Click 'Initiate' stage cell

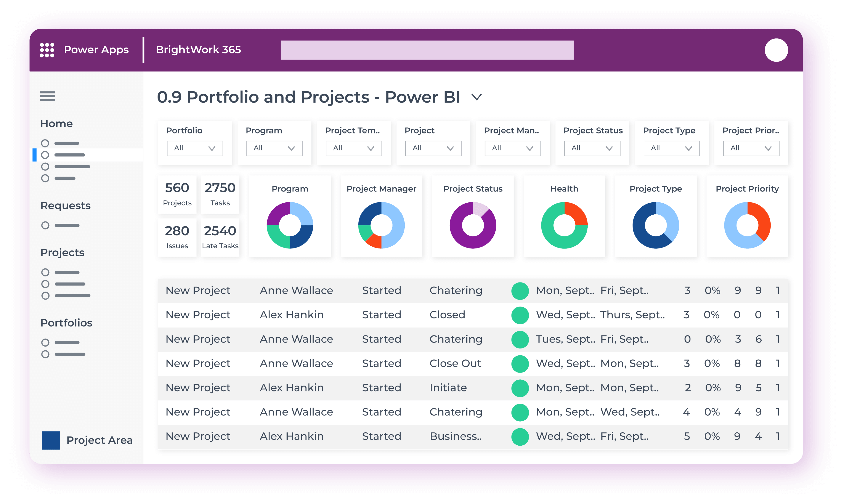[448, 388]
